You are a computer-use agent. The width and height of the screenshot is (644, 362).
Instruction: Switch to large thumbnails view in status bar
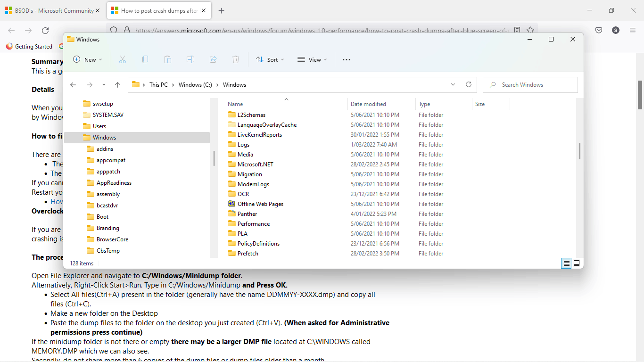coord(577,263)
